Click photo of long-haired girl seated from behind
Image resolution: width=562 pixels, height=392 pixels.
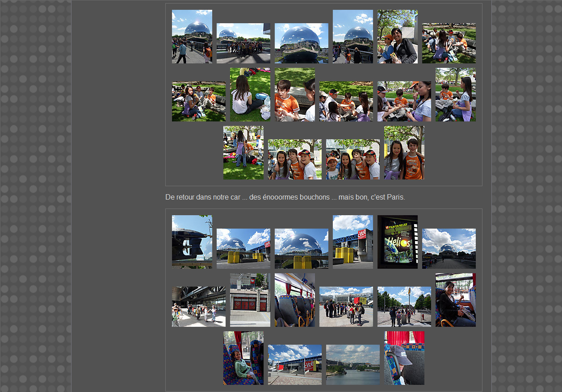(250, 95)
